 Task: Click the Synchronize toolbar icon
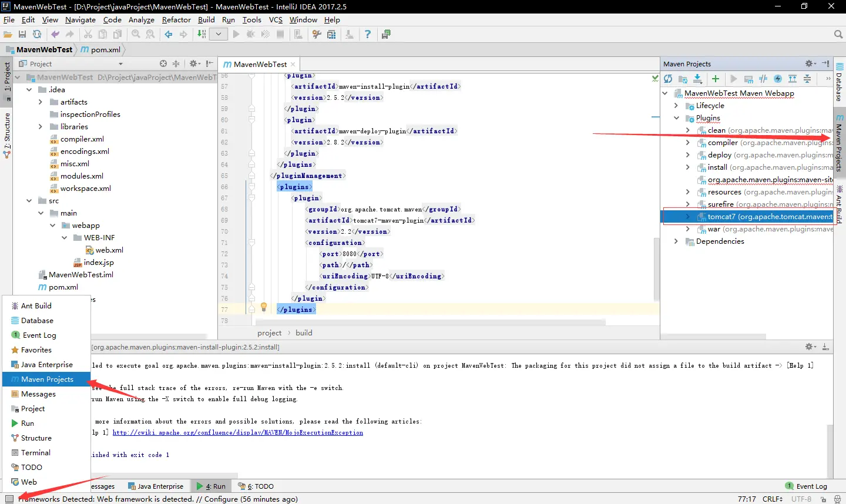point(37,35)
